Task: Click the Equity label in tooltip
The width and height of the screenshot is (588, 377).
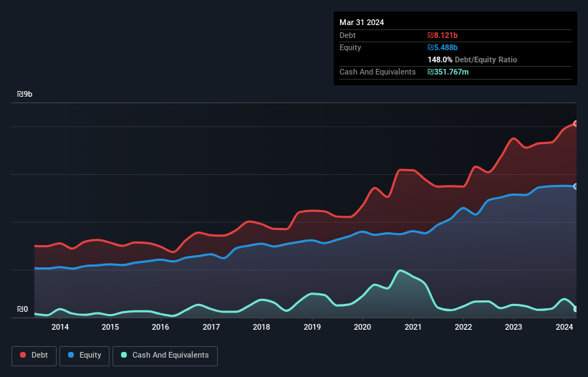Action: (x=350, y=47)
